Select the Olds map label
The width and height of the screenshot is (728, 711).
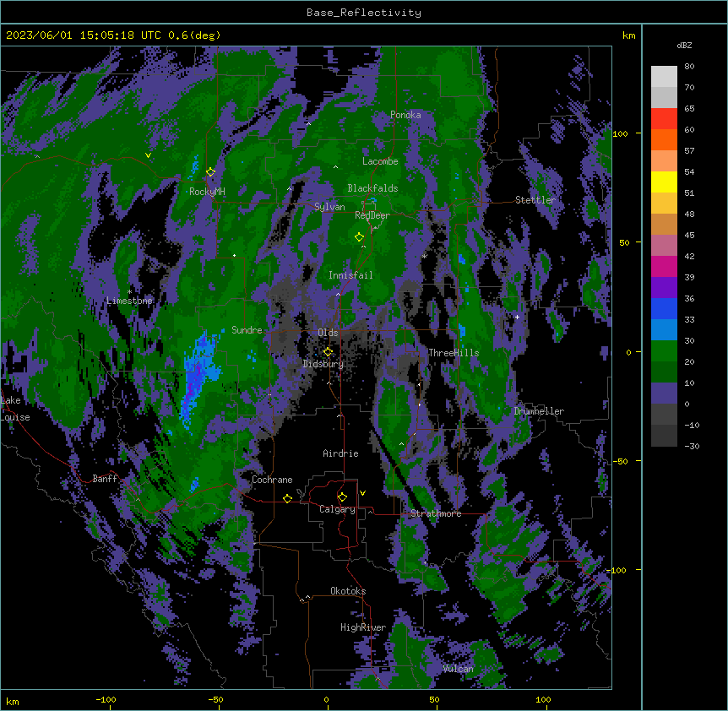point(328,333)
